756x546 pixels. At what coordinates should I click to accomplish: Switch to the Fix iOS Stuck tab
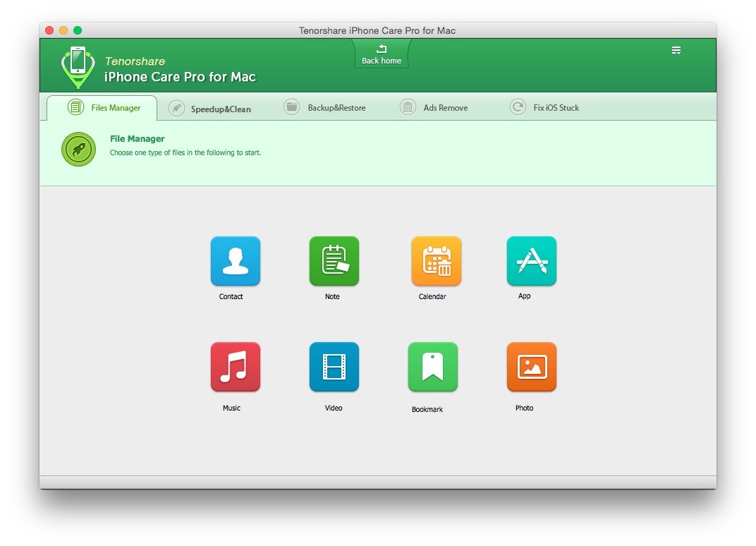545,107
